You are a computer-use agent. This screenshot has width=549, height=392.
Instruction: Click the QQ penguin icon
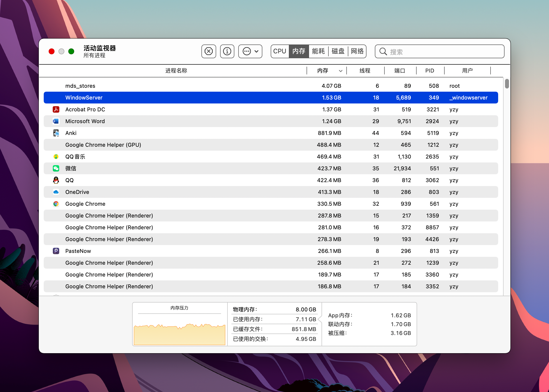pyautogui.click(x=56, y=180)
